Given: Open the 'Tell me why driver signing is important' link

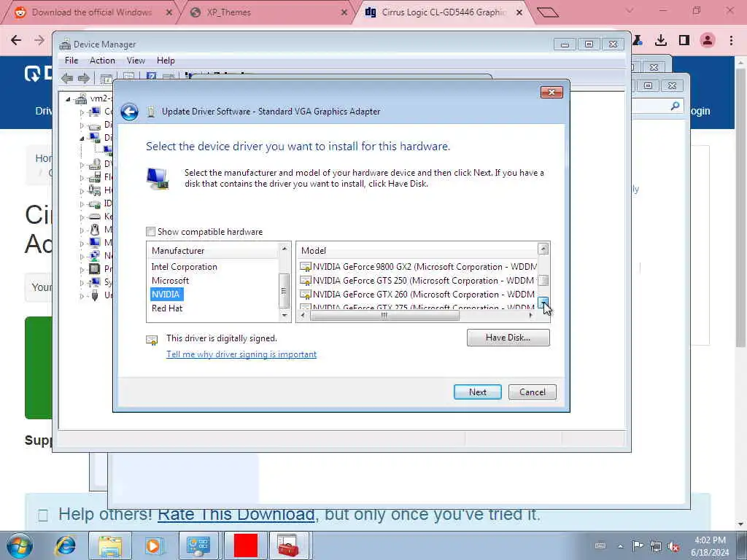Looking at the screenshot, I should point(241,354).
